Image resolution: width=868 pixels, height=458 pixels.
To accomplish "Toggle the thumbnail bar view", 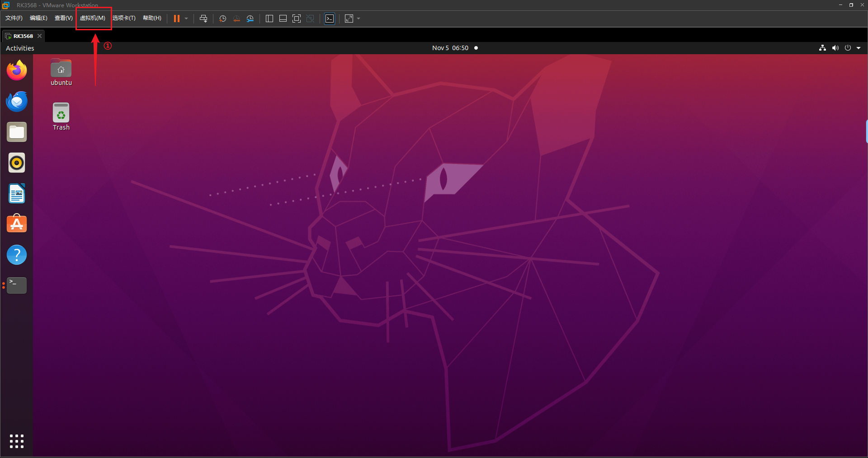I will pos(283,19).
